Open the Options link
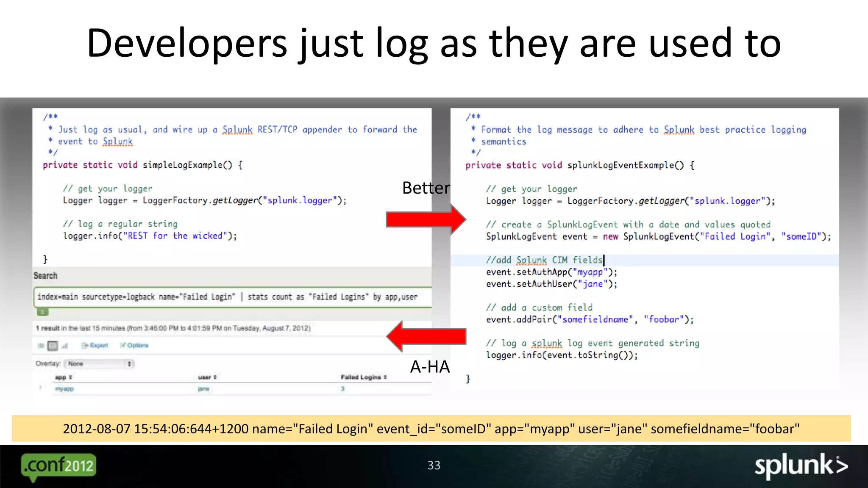Screen dimensions: 868x488 click(x=134, y=345)
